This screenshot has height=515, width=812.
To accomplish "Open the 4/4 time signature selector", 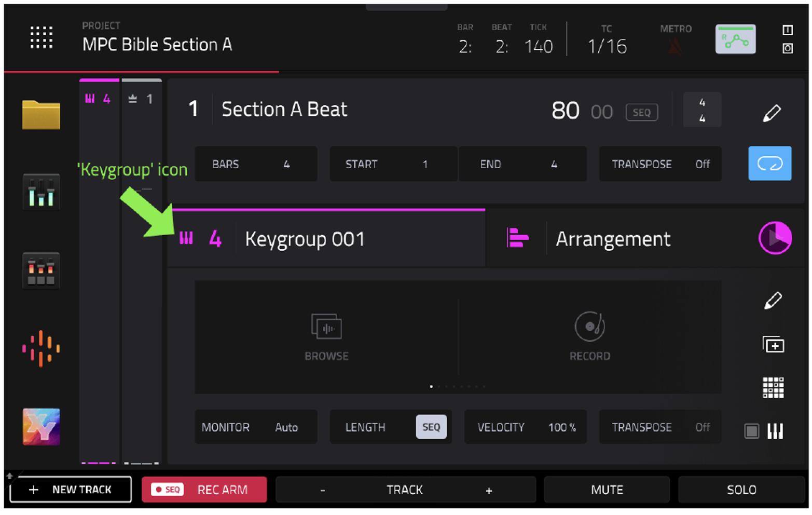I will coord(701,110).
